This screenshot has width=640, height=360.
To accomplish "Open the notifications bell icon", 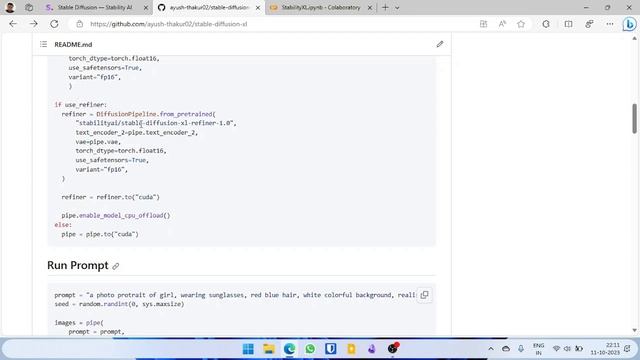I will pos(627,349).
